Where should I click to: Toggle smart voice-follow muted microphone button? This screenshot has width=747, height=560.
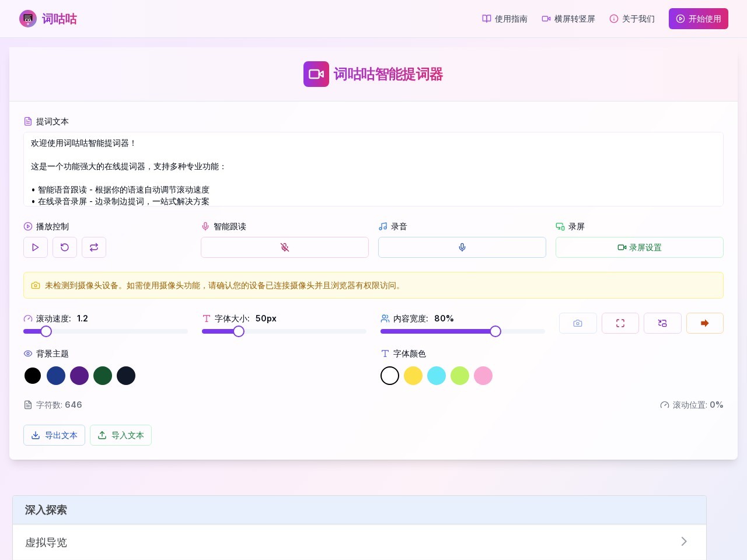(x=285, y=247)
